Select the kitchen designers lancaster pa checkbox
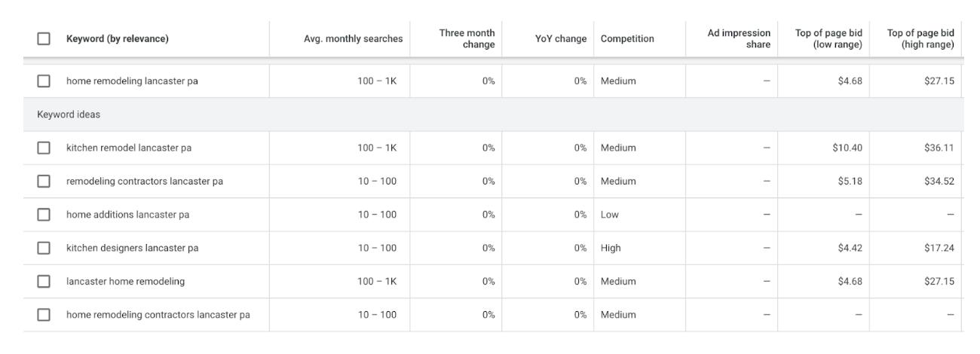Screen dimensions: 980x354 (44, 248)
